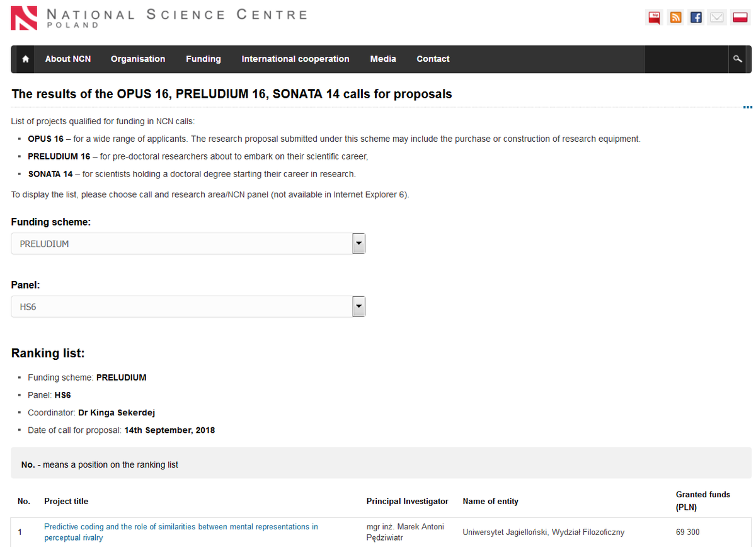The height and width of the screenshot is (547, 756).
Task: Click coordinator Dr Kinga Sekerdej
Action: (117, 413)
